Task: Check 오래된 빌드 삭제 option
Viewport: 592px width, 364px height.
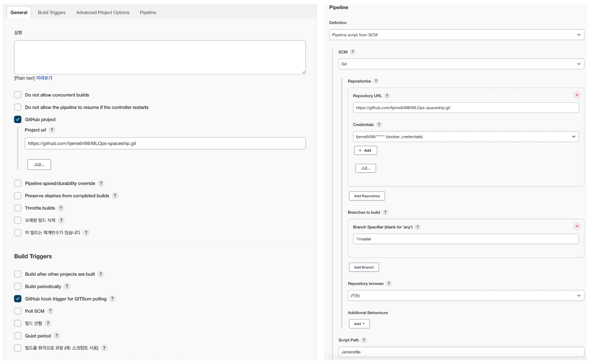Action: (x=18, y=220)
